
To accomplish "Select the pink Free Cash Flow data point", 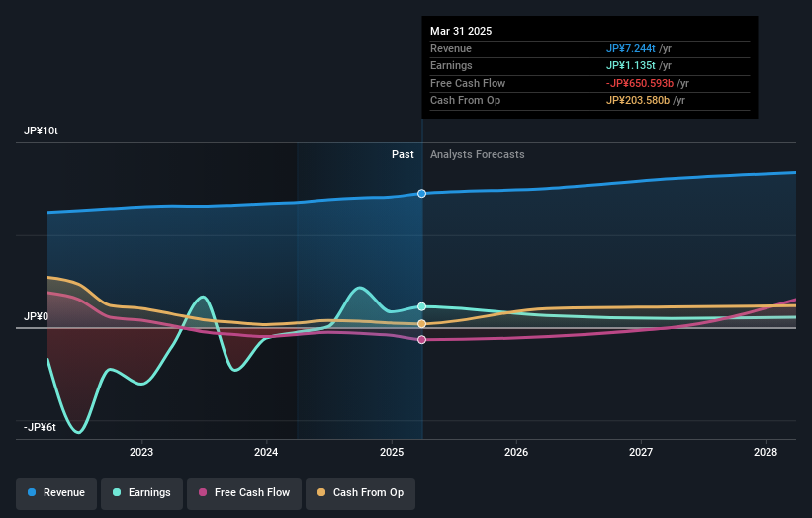I will pos(422,340).
